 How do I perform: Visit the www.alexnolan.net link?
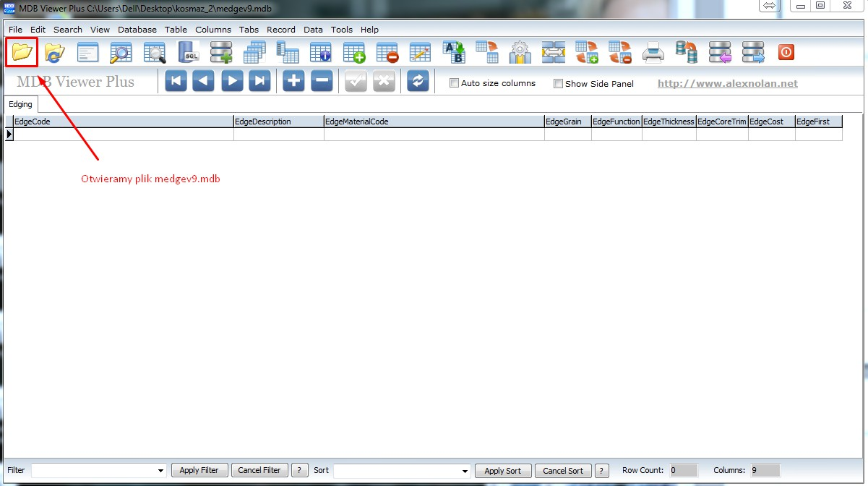coord(727,83)
